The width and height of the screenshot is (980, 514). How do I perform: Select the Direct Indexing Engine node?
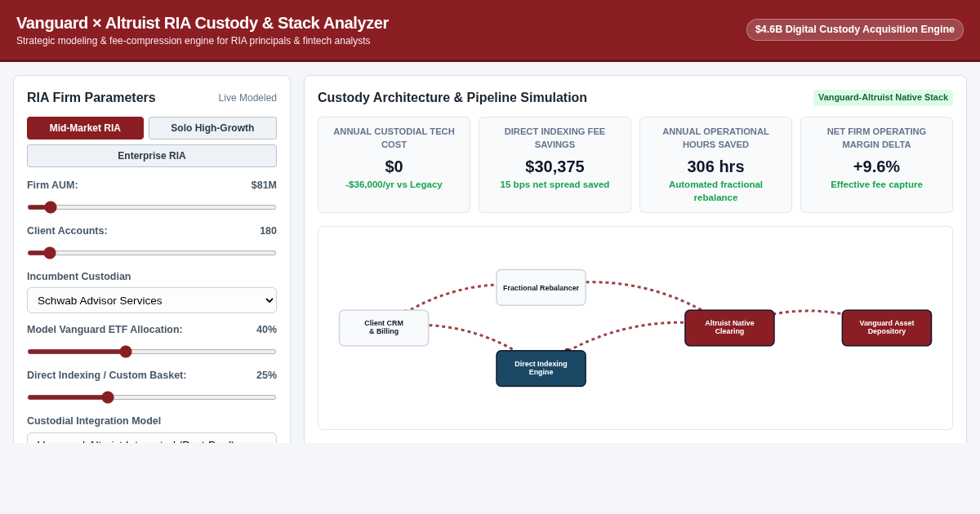coord(541,369)
